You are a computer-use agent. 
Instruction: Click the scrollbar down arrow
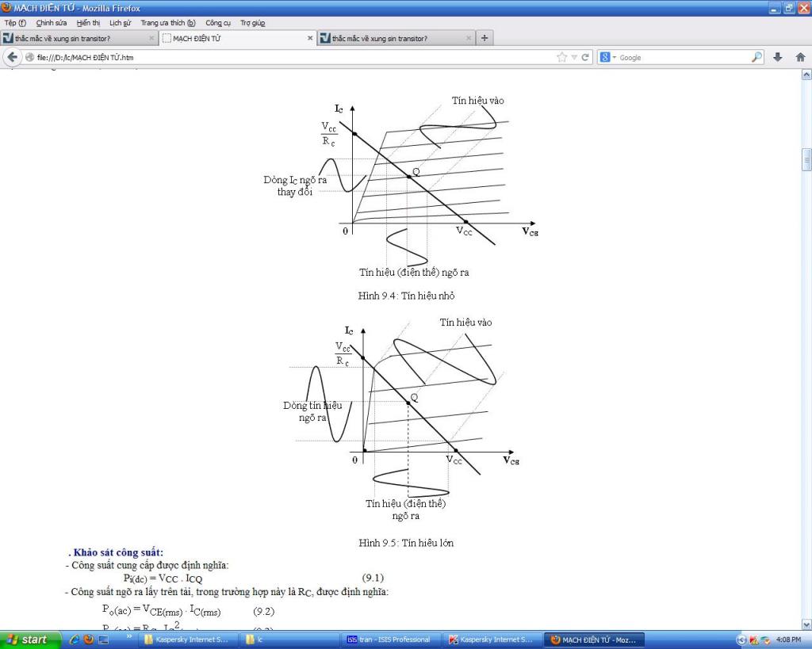(806, 624)
